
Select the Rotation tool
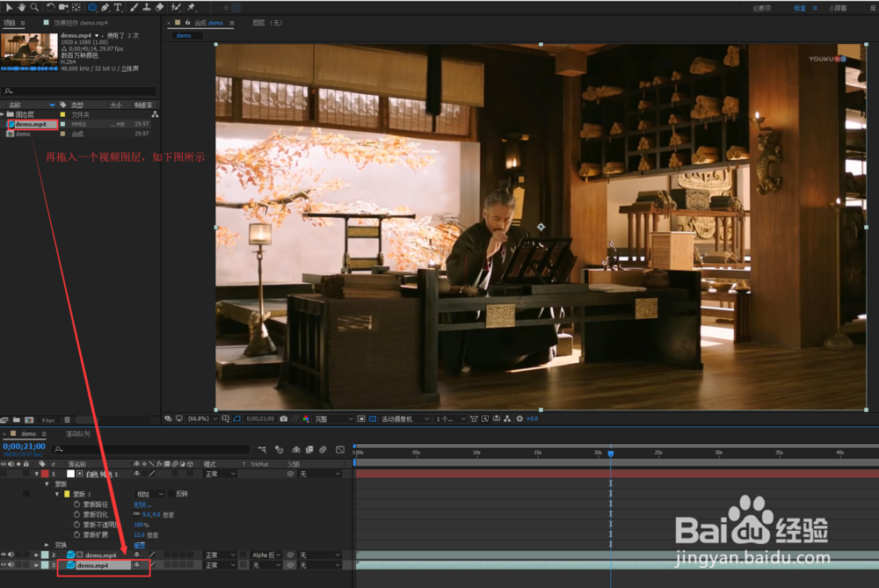(50, 7)
